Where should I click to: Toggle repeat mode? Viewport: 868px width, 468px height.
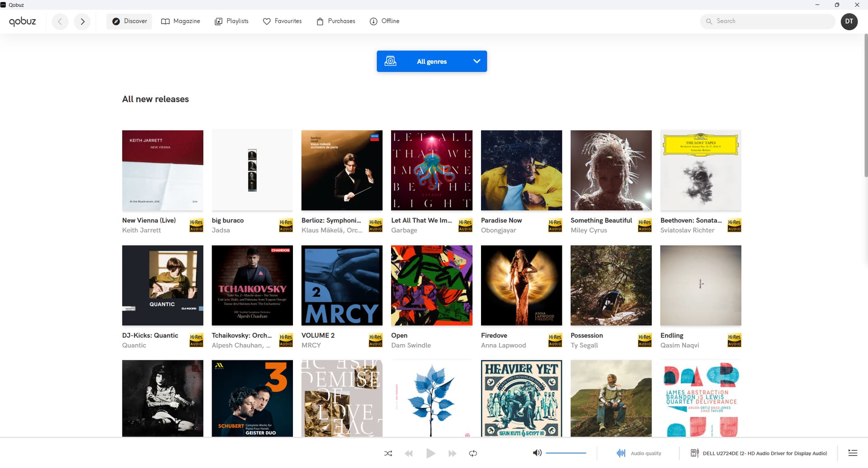pos(473,453)
